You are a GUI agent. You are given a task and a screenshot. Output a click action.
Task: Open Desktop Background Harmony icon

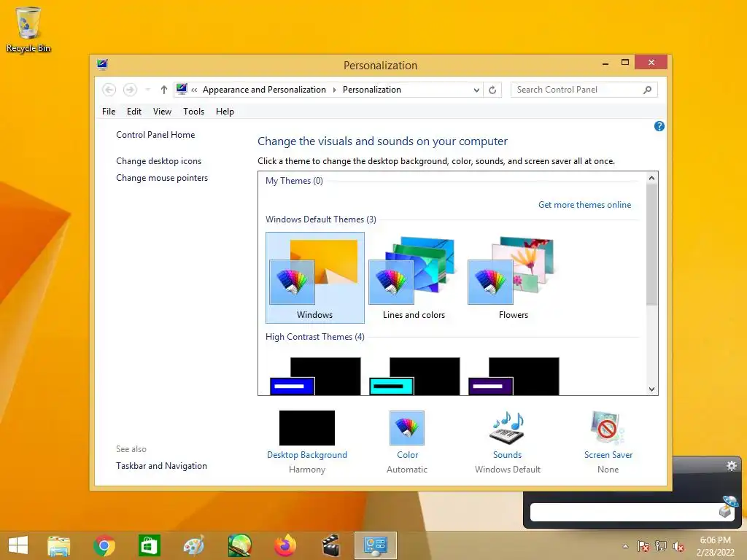pos(307,427)
